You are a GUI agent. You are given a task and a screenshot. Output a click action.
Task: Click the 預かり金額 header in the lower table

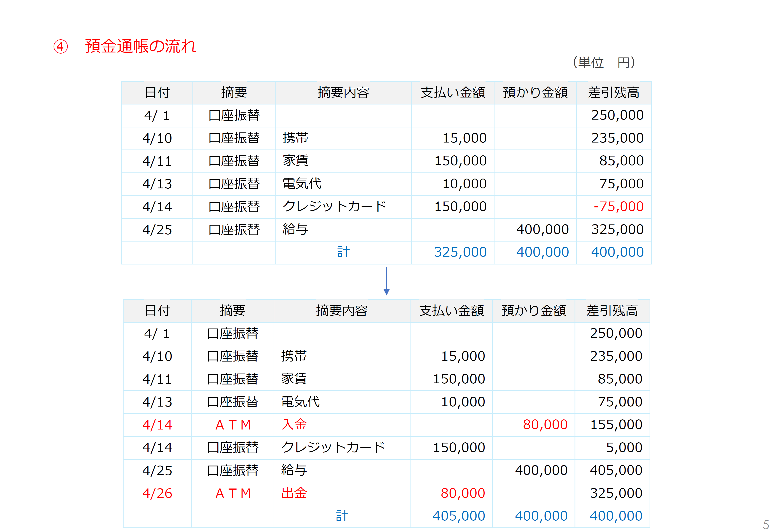click(x=534, y=311)
